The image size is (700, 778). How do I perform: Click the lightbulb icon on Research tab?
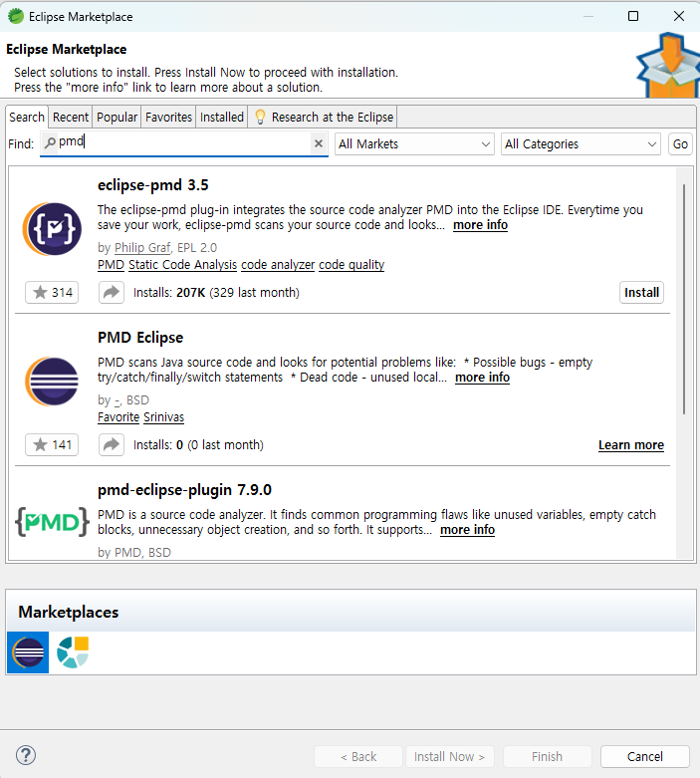260,118
